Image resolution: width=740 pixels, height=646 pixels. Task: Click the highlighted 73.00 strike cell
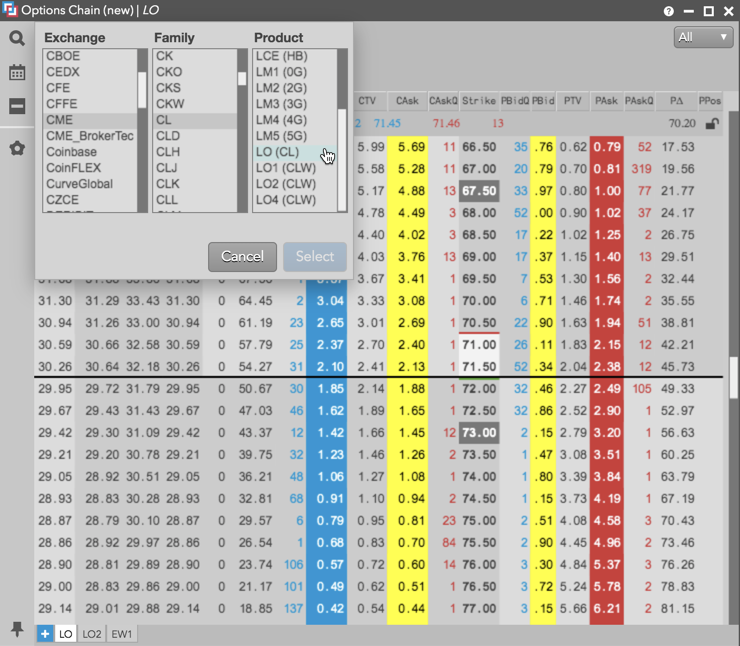coord(478,432)
